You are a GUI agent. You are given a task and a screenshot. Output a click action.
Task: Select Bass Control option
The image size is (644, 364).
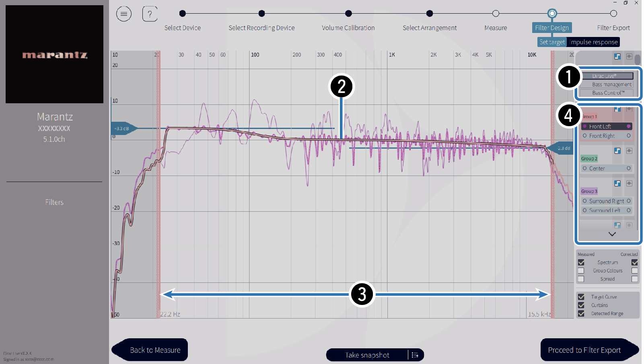(x=607, y=93)
